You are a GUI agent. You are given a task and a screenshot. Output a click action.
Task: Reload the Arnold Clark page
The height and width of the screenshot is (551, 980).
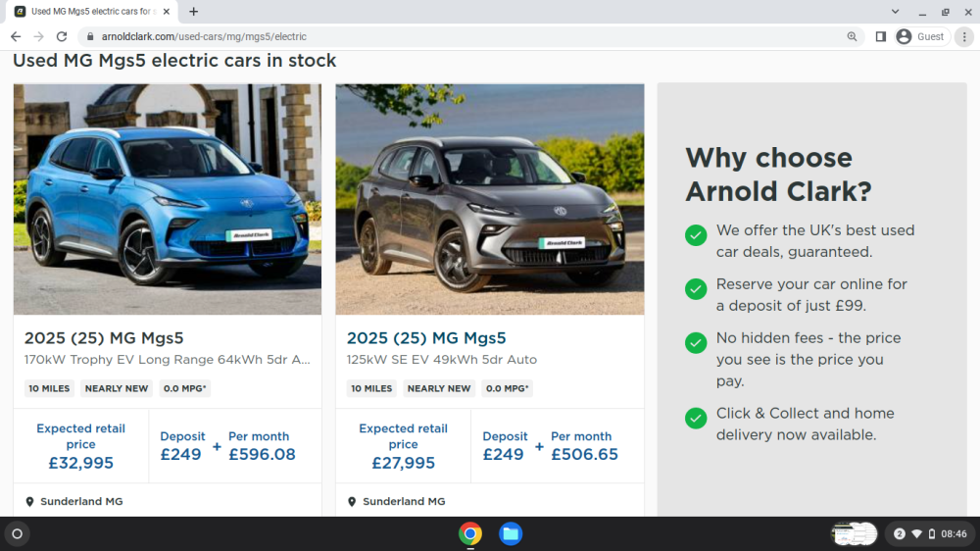pyautogui.click(x=61, y=37)
